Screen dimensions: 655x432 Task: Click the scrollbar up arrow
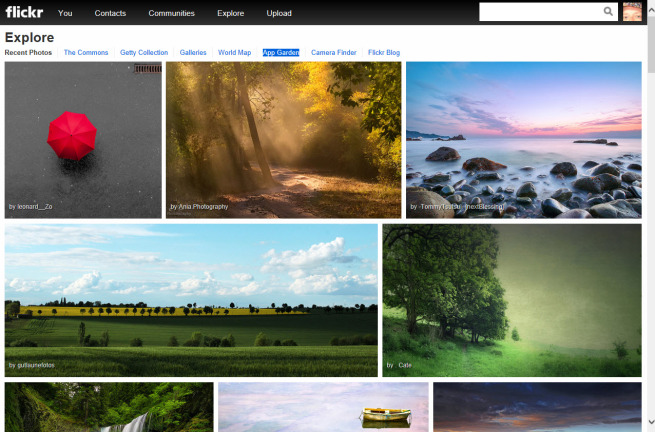click(x=650, y=5)
